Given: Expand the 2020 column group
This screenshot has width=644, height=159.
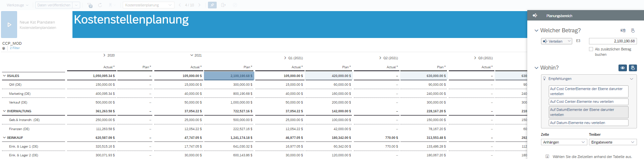Looking at the screenshot, I should 105,55.
